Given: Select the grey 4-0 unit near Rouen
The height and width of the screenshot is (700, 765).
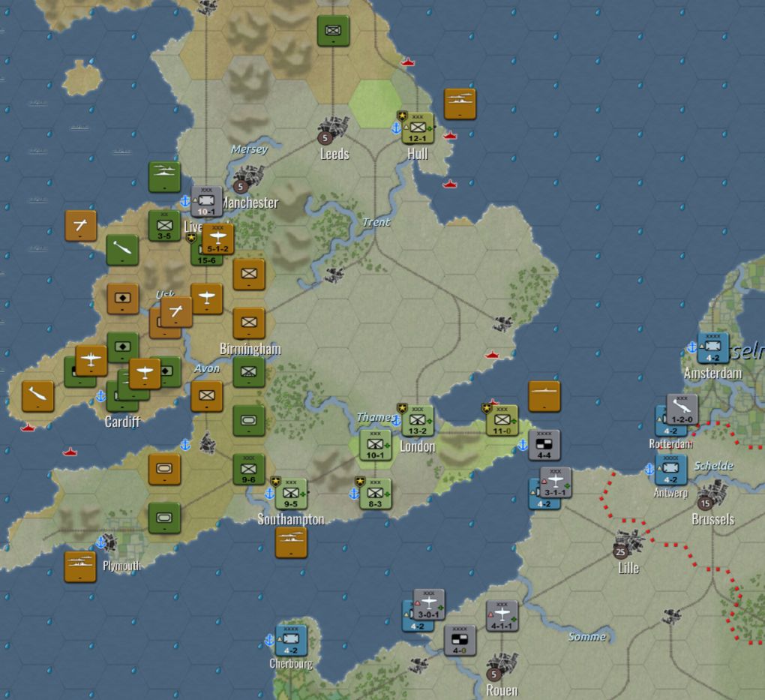Looking at the screenshot, I should pyautogui.click(x=460, y=641).
